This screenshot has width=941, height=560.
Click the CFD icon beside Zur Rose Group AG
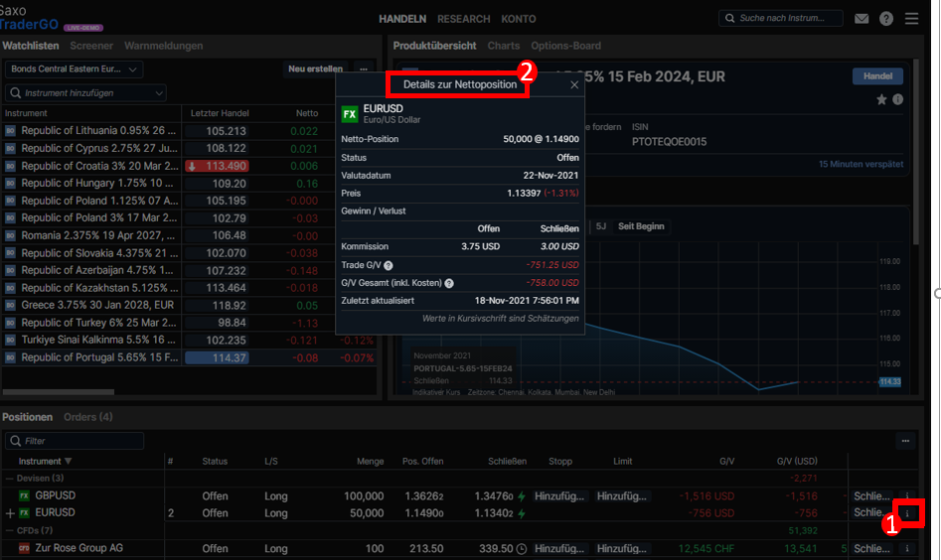pyautogui.click(x=24, y=548)
